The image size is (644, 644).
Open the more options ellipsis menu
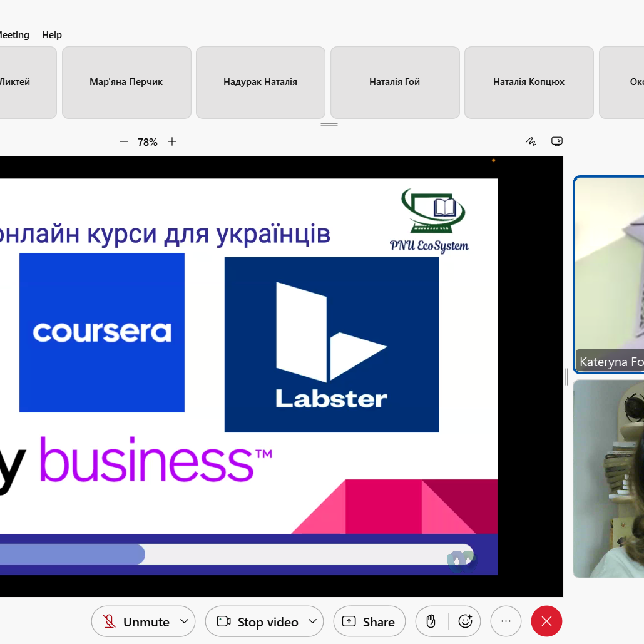(x=506, y=621)
